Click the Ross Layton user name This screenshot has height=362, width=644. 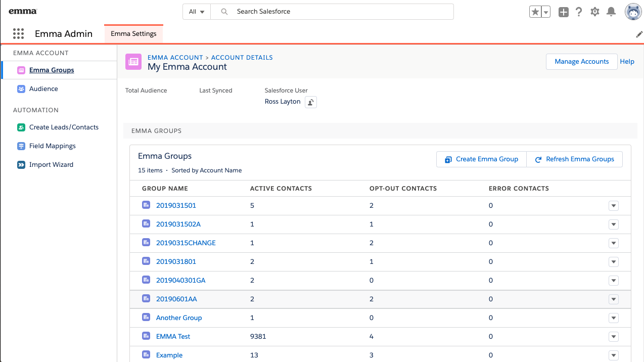point(283,102)
